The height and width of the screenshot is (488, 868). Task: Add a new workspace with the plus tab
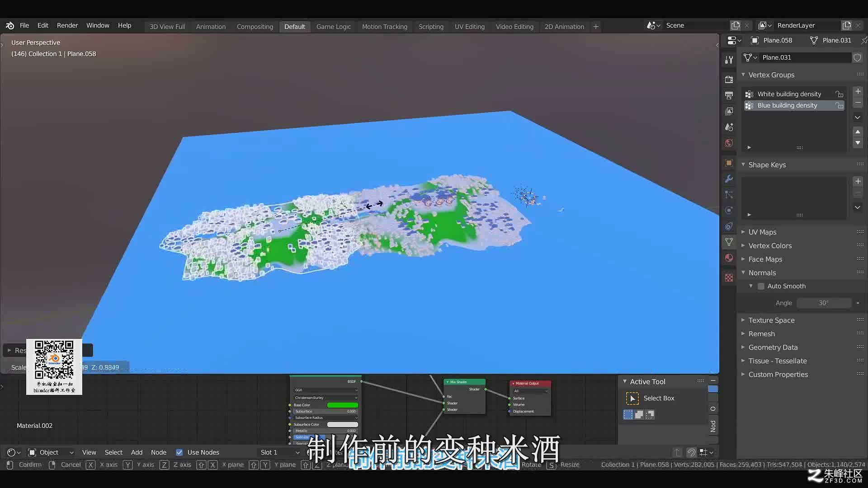pos(596,27)
